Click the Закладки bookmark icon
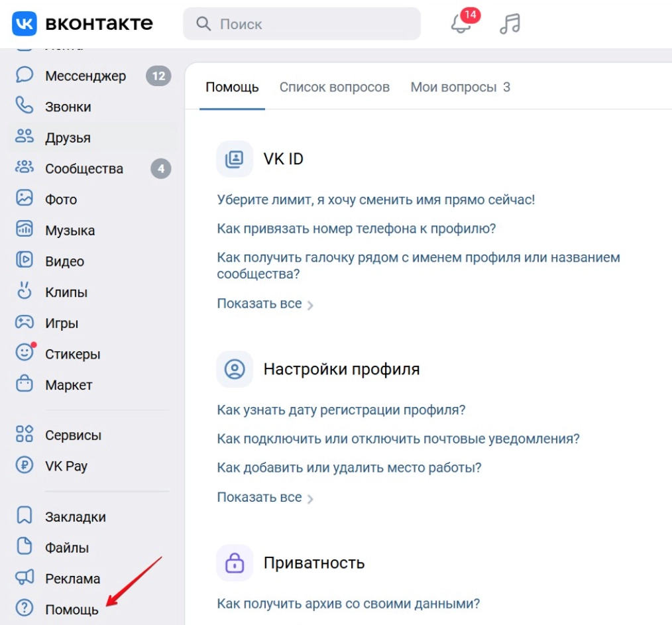The image size is (672, 625). 25,515
